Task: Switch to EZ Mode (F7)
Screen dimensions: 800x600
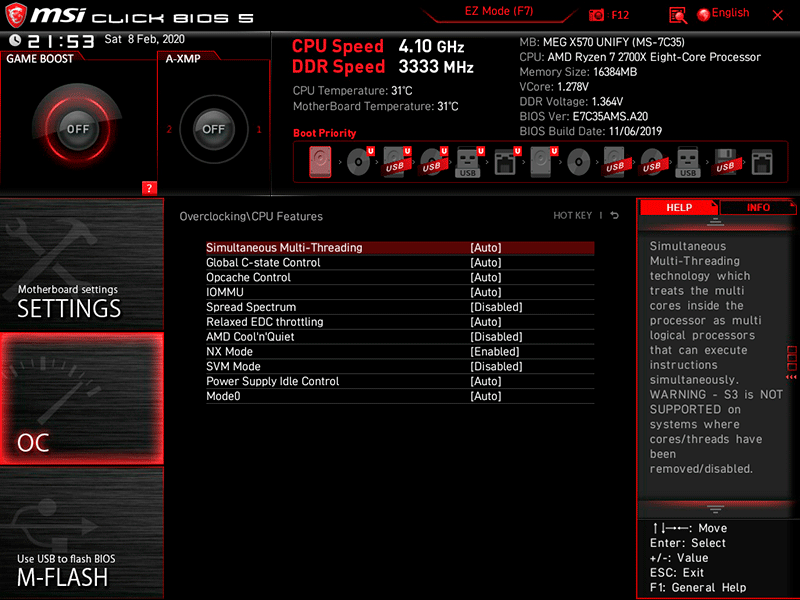Action: tap(498, 11)
